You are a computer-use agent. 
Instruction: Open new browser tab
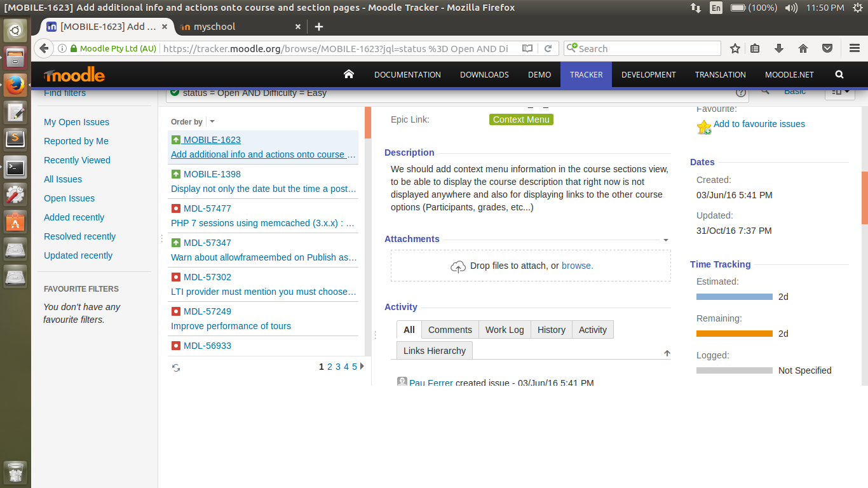click(x=319, y=27)
